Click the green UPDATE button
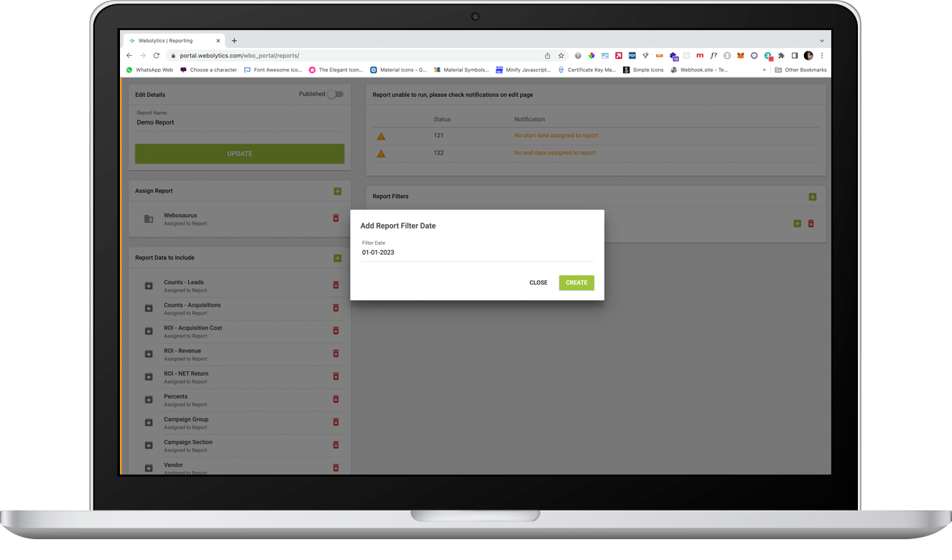Image resolution: width=952 pixels, height=560 pixels. tap(239, 154)
